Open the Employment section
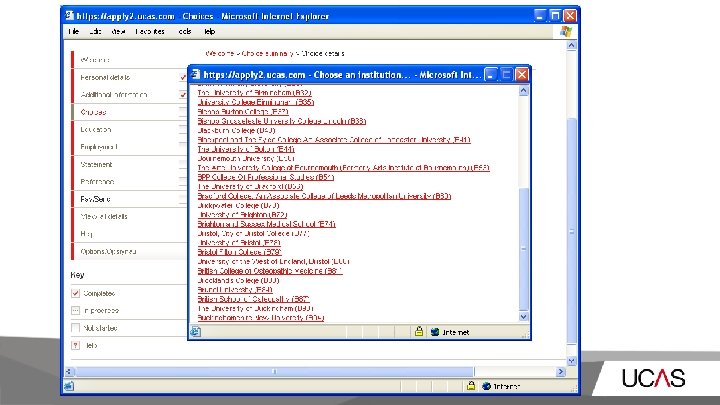This screenshot has height=405, width=720. click(x=99, y=147)
